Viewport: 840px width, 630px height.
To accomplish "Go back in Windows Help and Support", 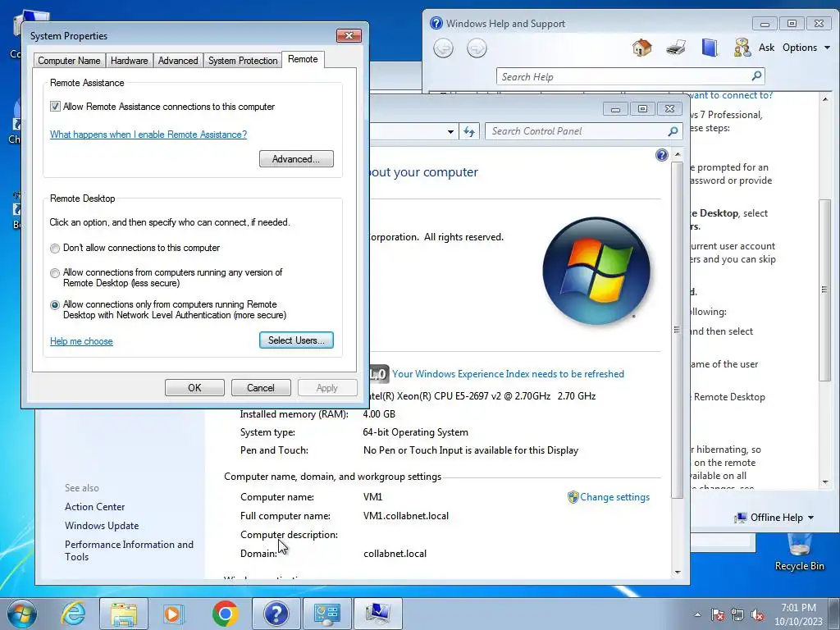I will [443, 48].
